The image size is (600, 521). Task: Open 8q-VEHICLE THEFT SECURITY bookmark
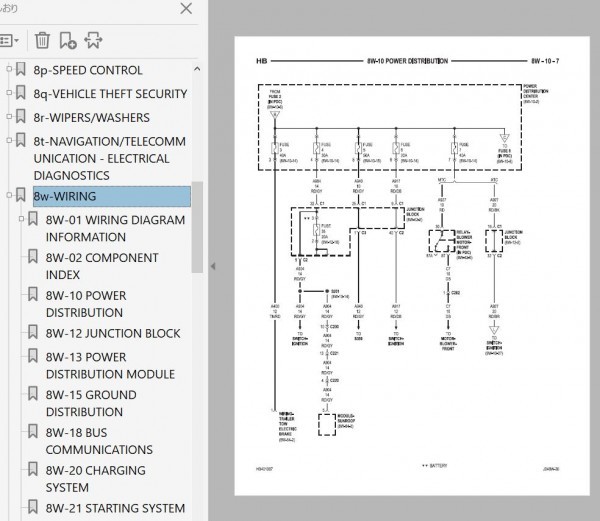(110, 94)
